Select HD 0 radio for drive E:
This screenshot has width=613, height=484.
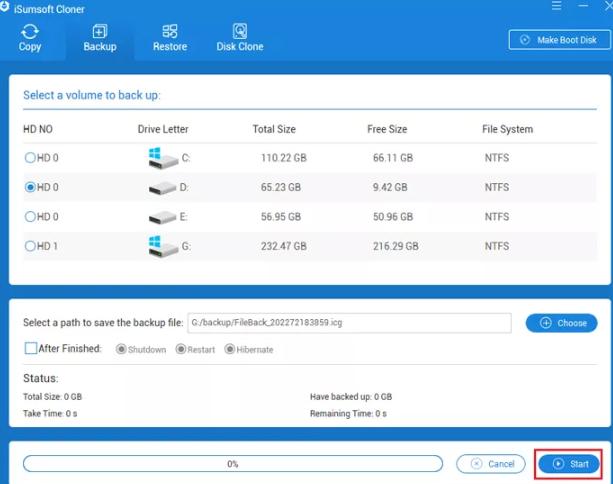(x=30, y=217)
